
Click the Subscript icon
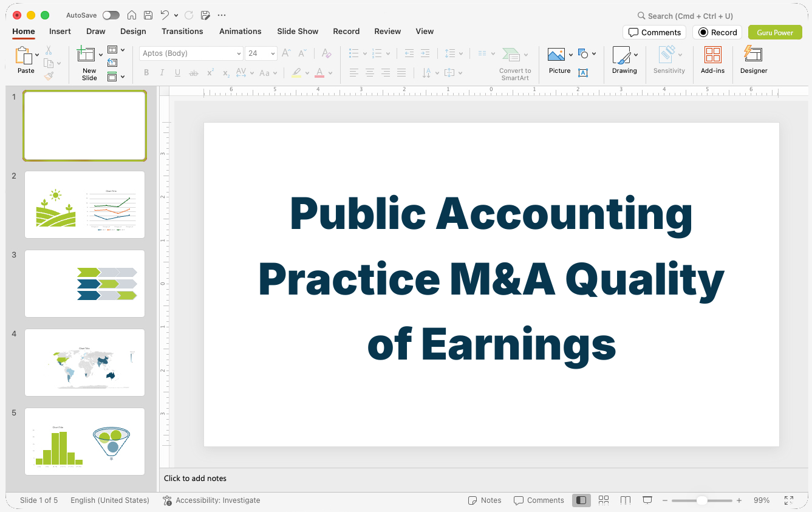pyautogui.click(x=226, y=73)
